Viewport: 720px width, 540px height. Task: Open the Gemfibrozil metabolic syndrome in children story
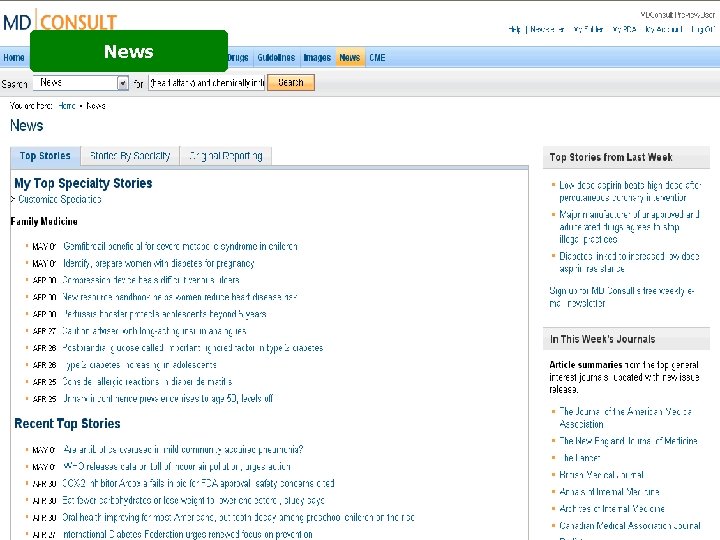point(180,247)
